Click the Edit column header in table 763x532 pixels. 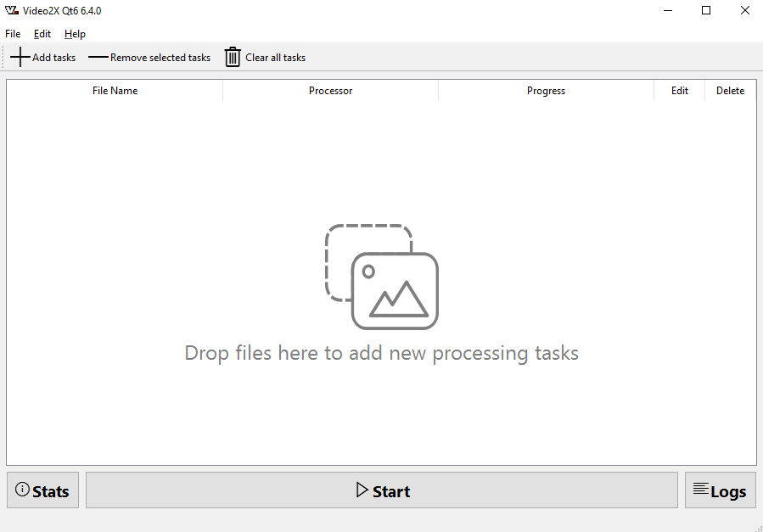680,91
